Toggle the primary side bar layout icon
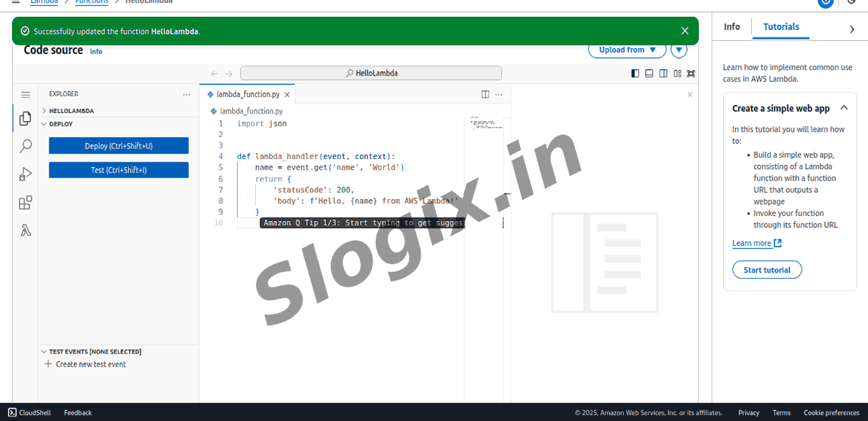This screenshot has height=421, width=868. 635,74
